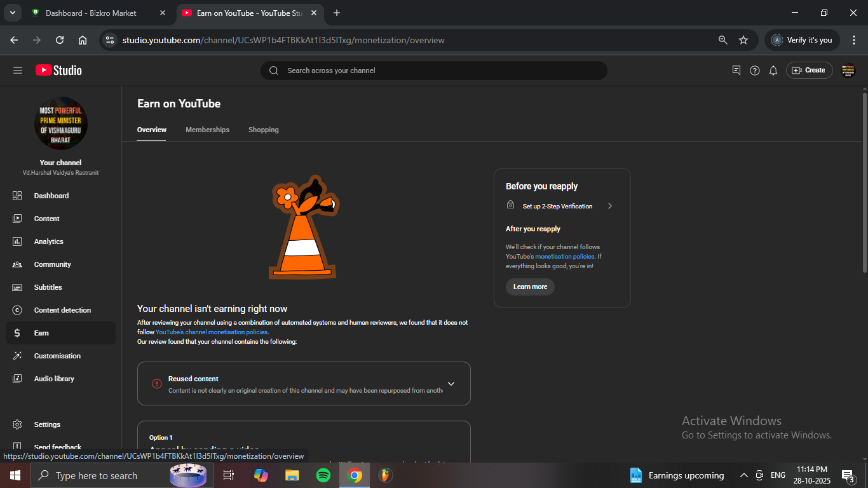
Task: Click the Dashboard icon in the sidebar
Action: 18,196
